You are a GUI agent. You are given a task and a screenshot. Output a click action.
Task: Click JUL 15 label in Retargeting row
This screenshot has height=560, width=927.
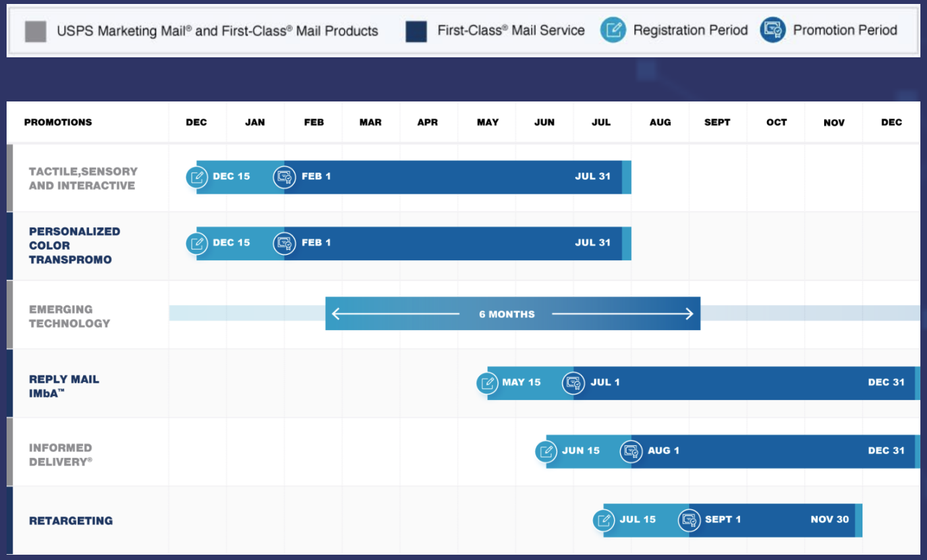click(x=637, y=519)
